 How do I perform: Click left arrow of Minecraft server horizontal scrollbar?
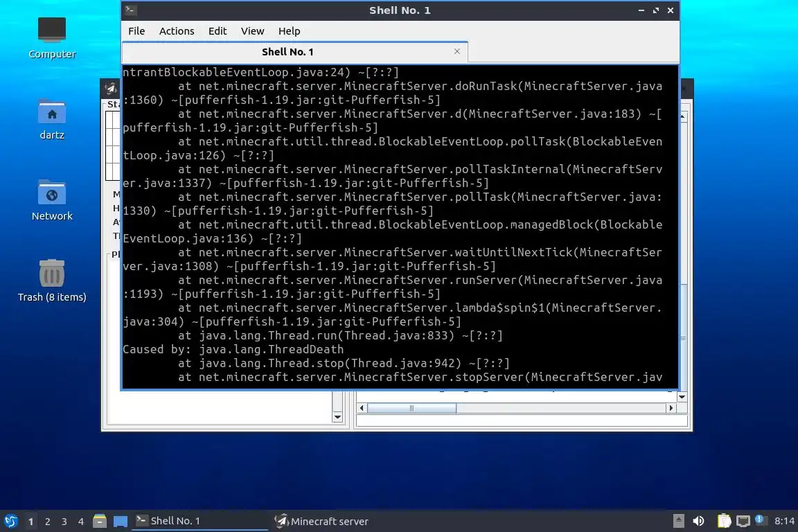pyautogui.click(x=362, y=408)
